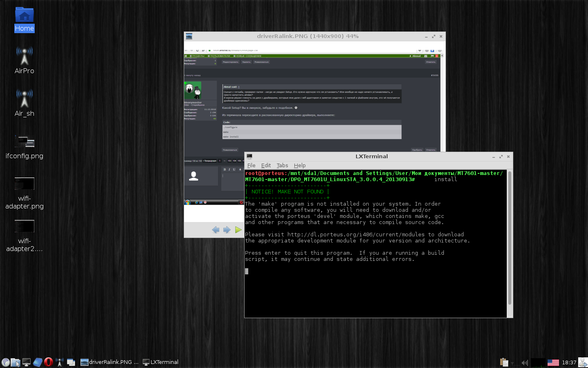588x368 pixels.
Task: Open the volume control tray icon
Action: pos(525,363)
